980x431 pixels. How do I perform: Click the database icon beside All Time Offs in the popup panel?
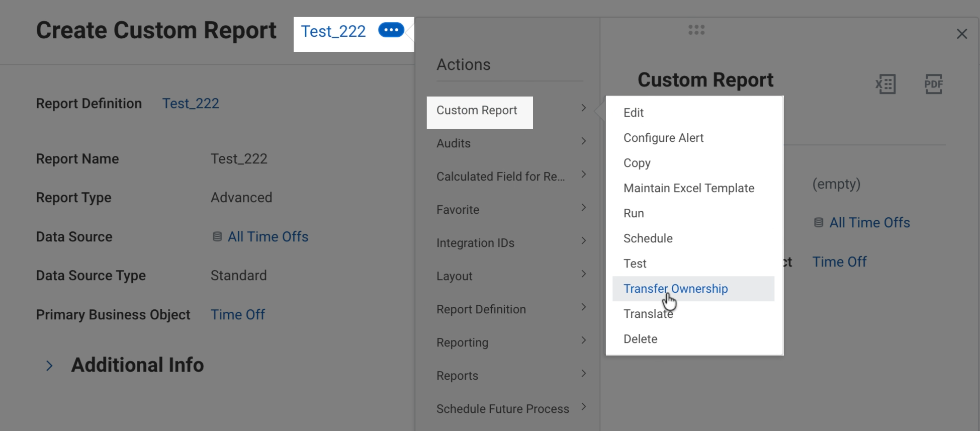pos(819,222)
